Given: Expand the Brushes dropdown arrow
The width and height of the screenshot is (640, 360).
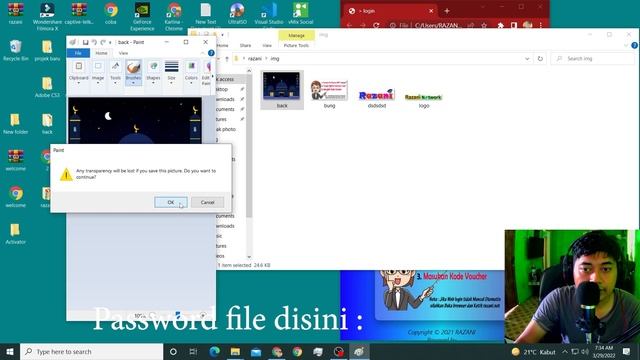Looking at the screenshot, I should [x=133, y=83].
